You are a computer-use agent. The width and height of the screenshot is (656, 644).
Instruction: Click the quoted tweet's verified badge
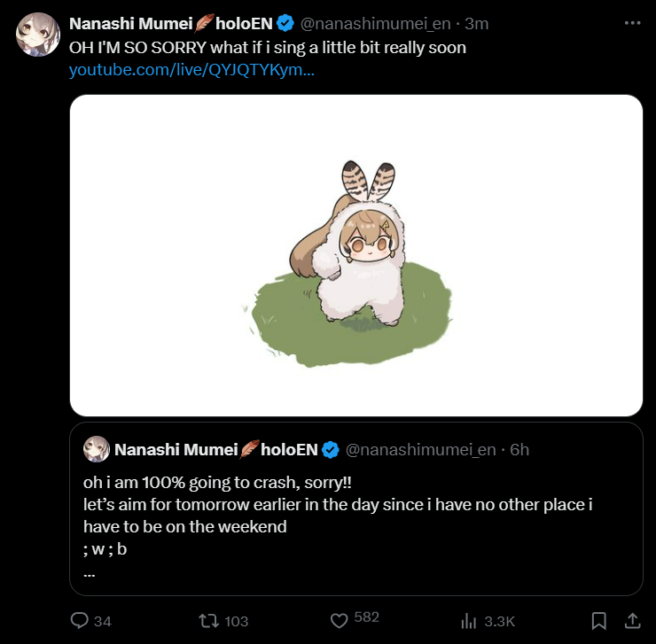tap(331, 450)
